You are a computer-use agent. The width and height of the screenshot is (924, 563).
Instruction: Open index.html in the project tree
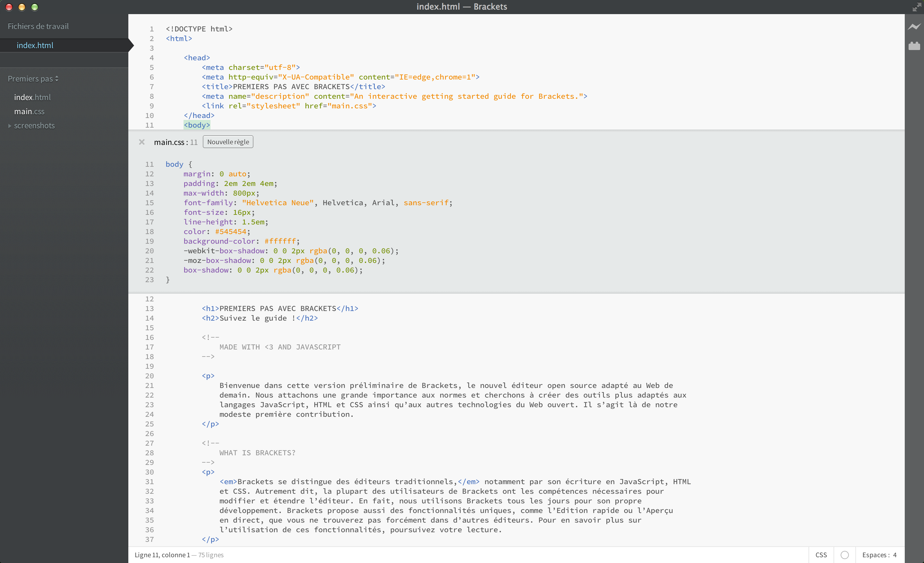[32, 97]
